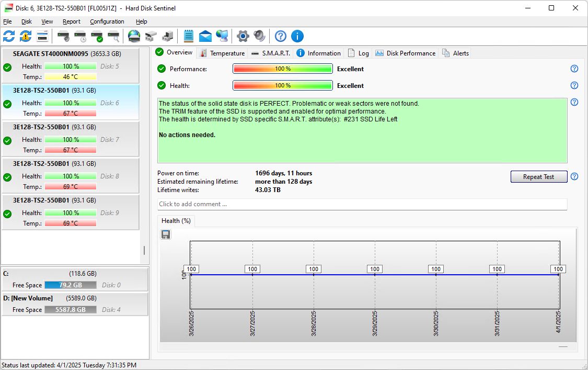Click the help icon beside the Health bar
Image resolution: width=588 pixels, height=370 pixels.
[574, 85]
